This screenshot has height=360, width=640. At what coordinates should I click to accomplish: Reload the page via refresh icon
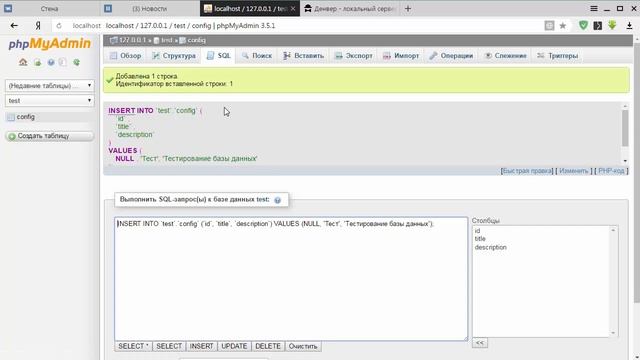click(59, 25)
